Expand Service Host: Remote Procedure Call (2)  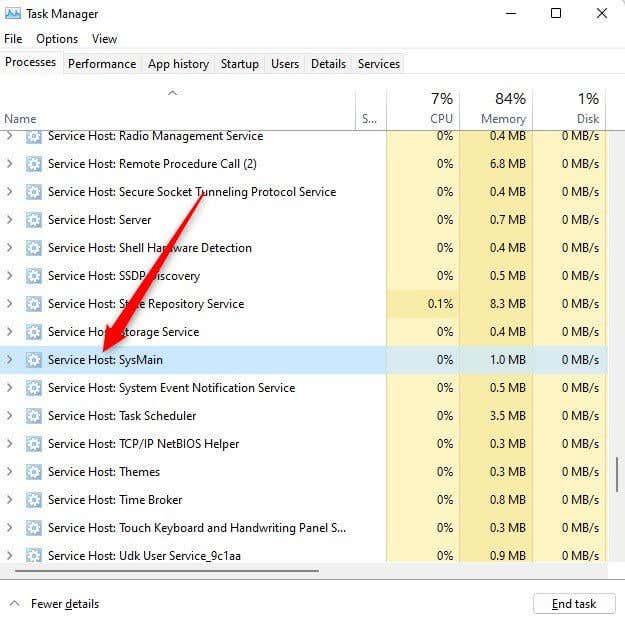tap(10, 164)
